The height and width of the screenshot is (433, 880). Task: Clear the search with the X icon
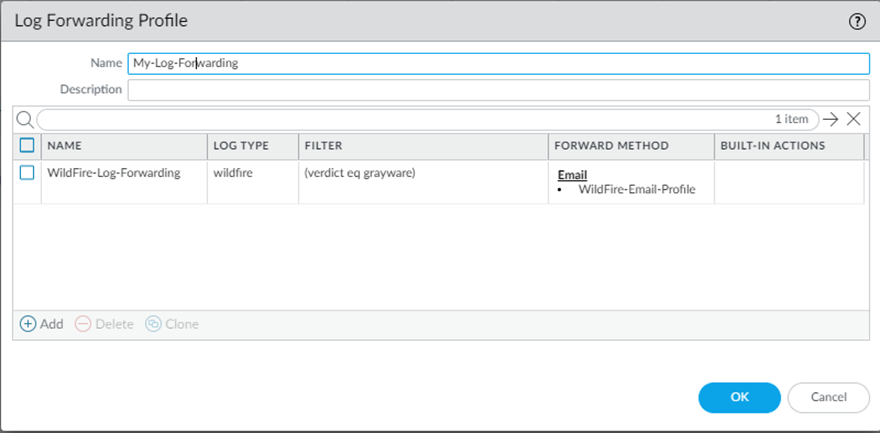[x=853, y=119]
